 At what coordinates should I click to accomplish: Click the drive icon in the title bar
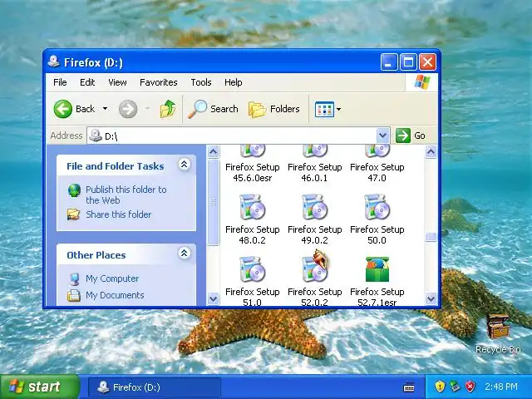[53, 62]
